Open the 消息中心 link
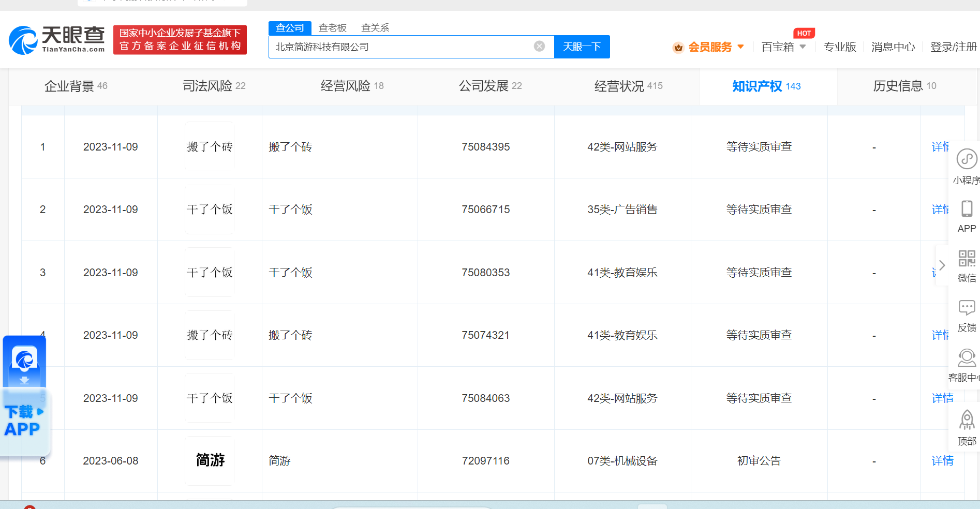The height and width of the screenshot is (509, 980). coord(893,47)
